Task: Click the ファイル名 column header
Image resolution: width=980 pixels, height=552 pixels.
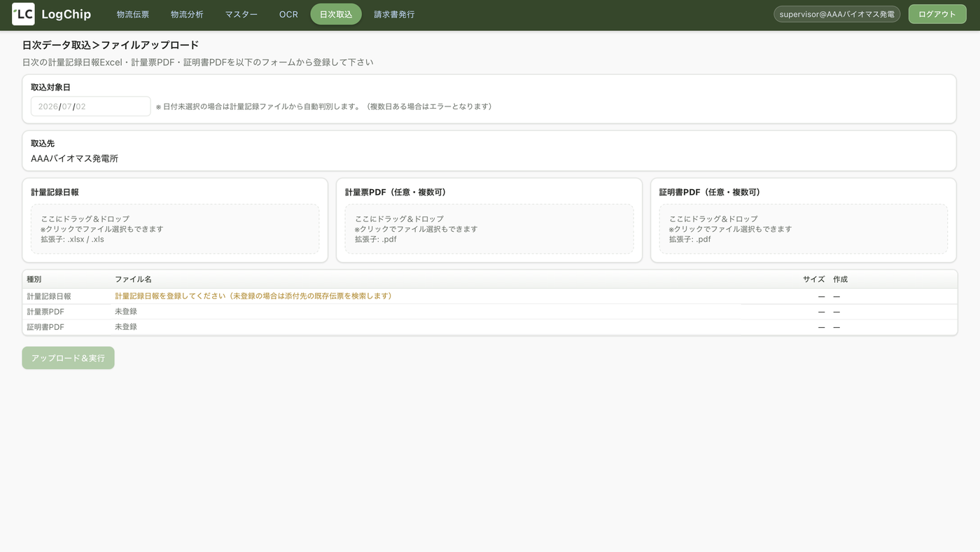Action: [133, 280]
